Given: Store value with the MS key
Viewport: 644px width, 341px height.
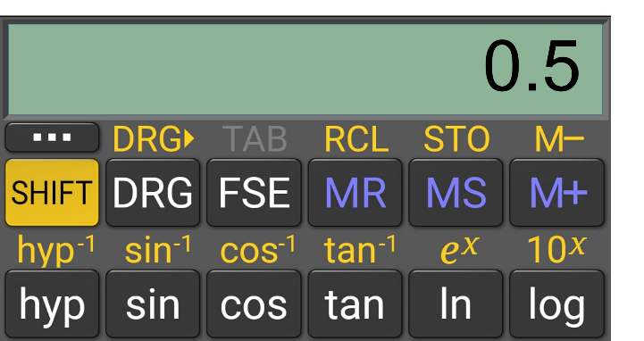Looking at the screenshot, I should pyautogui.click(x=456, y=193).
